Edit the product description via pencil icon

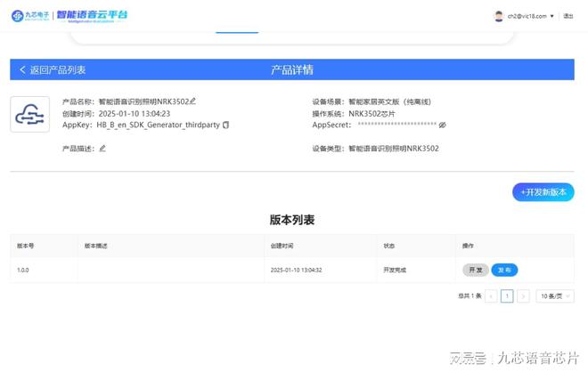[102, 149]
